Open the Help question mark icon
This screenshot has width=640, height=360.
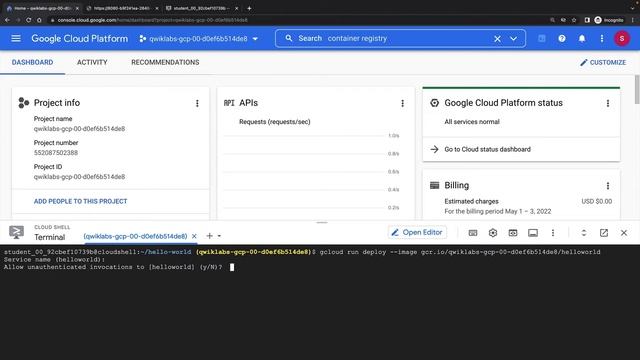[562, 38]
